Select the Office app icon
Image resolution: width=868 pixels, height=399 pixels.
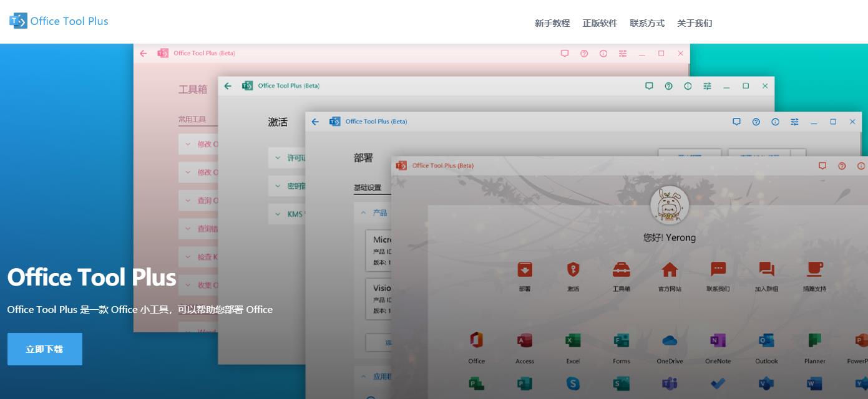[x=477, y=340]
